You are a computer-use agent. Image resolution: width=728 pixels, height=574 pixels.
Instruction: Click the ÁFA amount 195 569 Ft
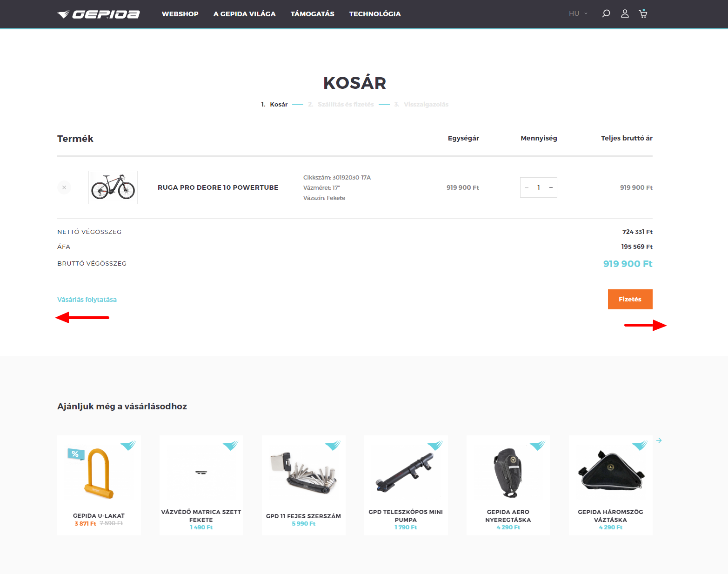(637, 247)
